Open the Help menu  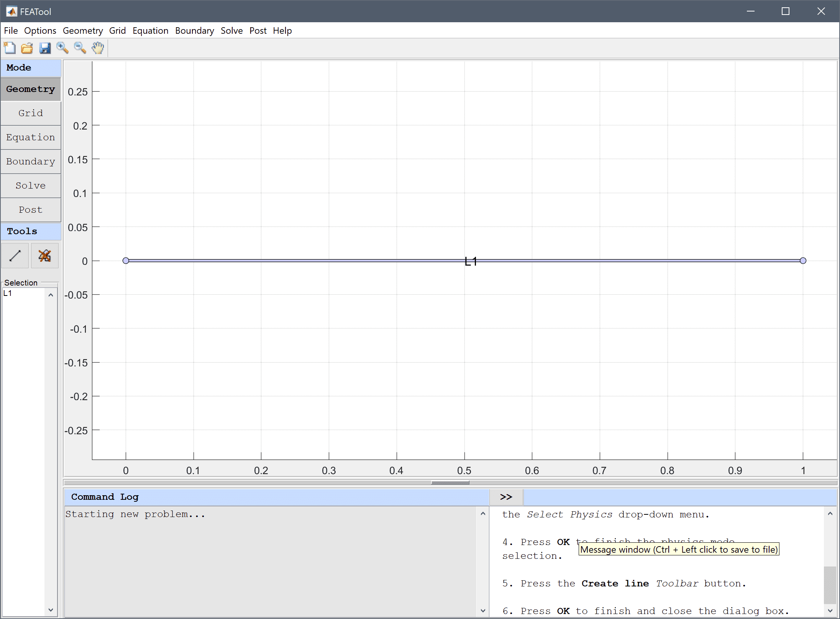[282, 31]
